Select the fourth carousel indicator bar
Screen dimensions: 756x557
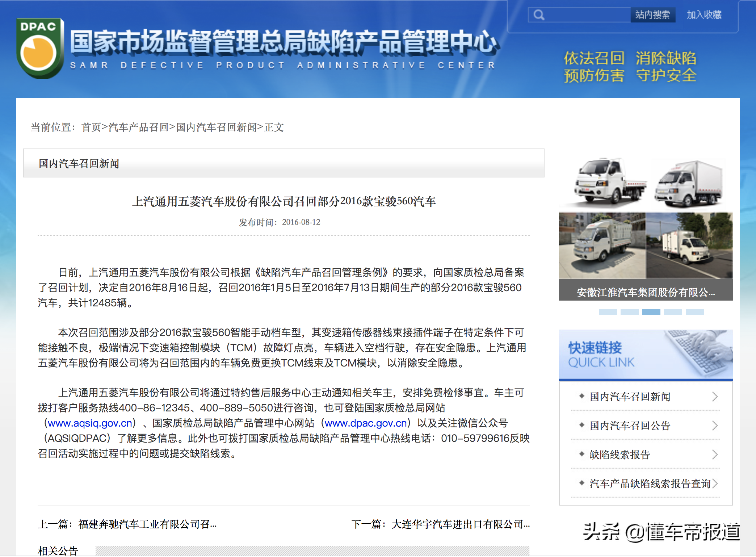(x=673, y=312)
